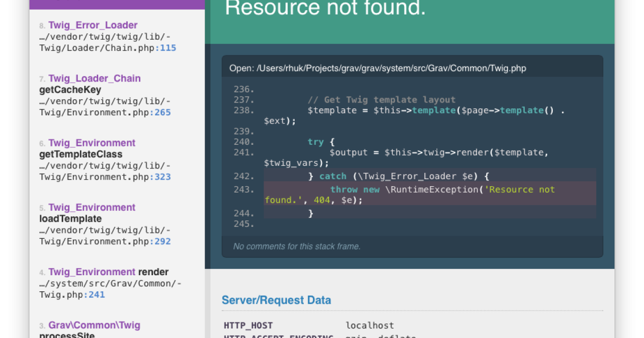Click the Environment.php:292 line reference
This screenshot has height=338, width=644.
[162, 241]
